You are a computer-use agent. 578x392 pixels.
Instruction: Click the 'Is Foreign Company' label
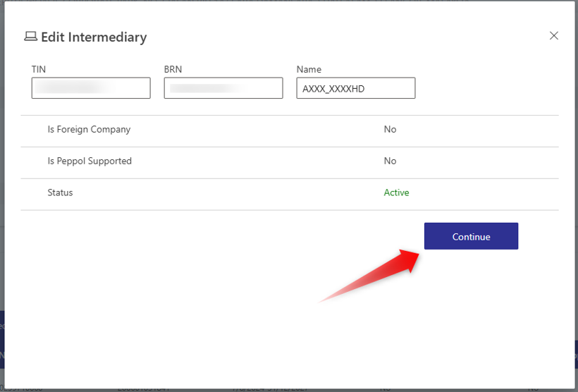(x=89, y=130)
